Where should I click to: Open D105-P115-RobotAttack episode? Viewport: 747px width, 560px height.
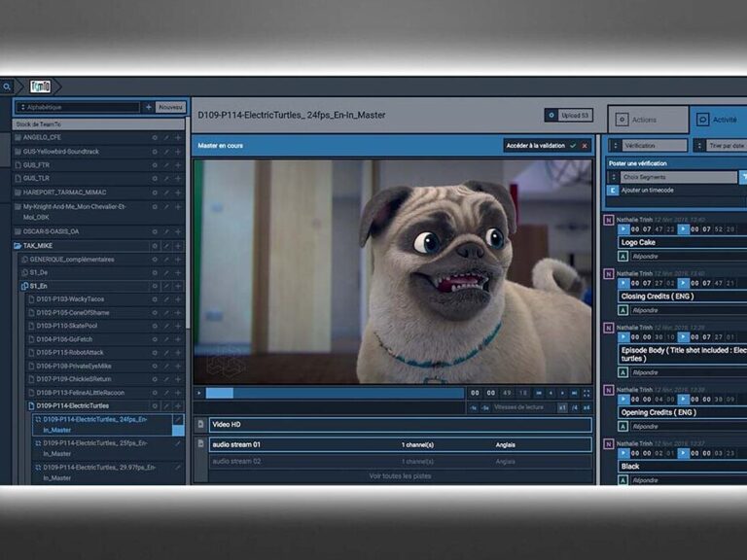point(70,353)
